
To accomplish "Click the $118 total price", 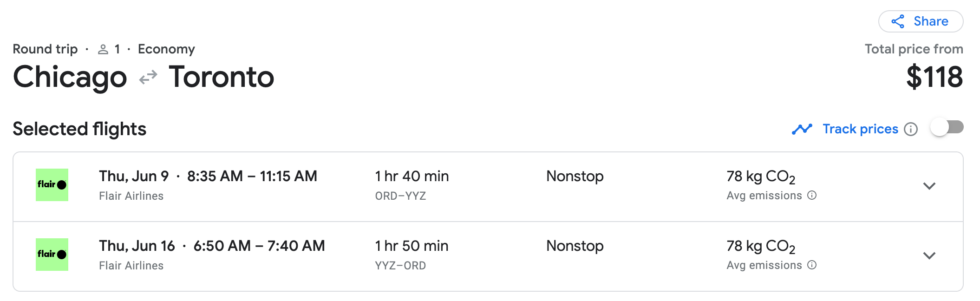I will (x=934, y=77).
